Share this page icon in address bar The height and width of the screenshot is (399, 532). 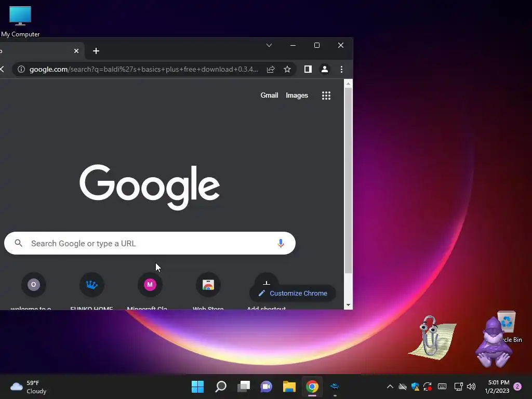point(271,69)
